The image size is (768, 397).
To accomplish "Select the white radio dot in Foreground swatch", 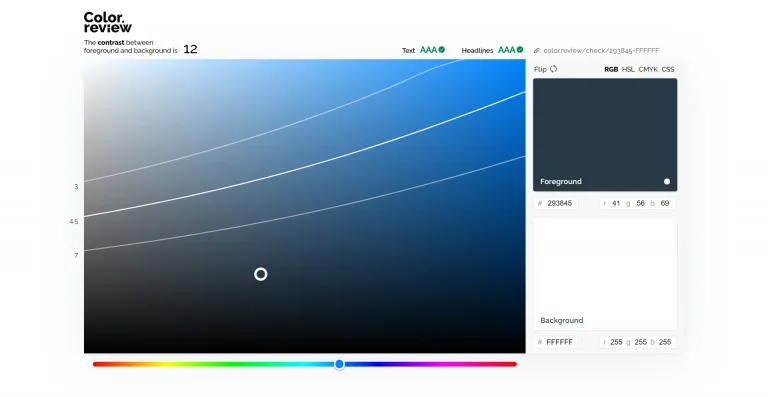I will [x=667, y=182].
